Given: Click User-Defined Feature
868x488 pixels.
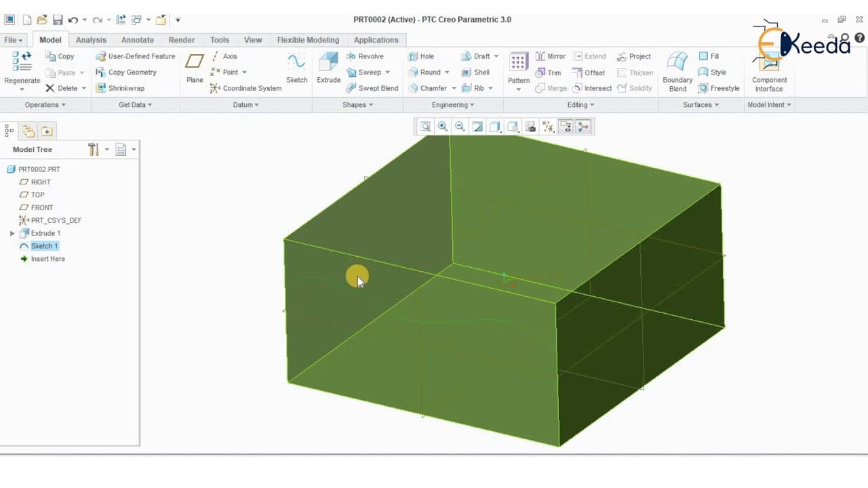Looking at the screenshot, I should coord(135,56).
